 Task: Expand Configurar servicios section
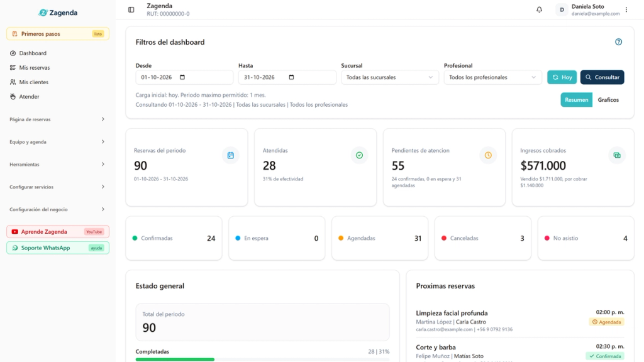click(x=57, y=187)
